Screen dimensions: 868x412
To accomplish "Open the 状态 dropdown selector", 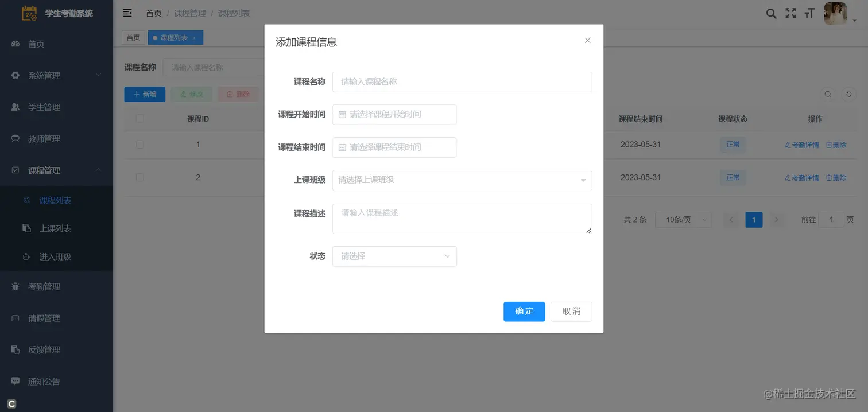I will click(x=394, y=256).
